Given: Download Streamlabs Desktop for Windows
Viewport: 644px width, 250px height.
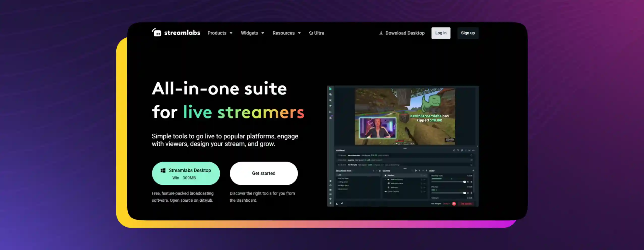Looking at the screenshot, I should pyautogui.click(x=186, y=173).
